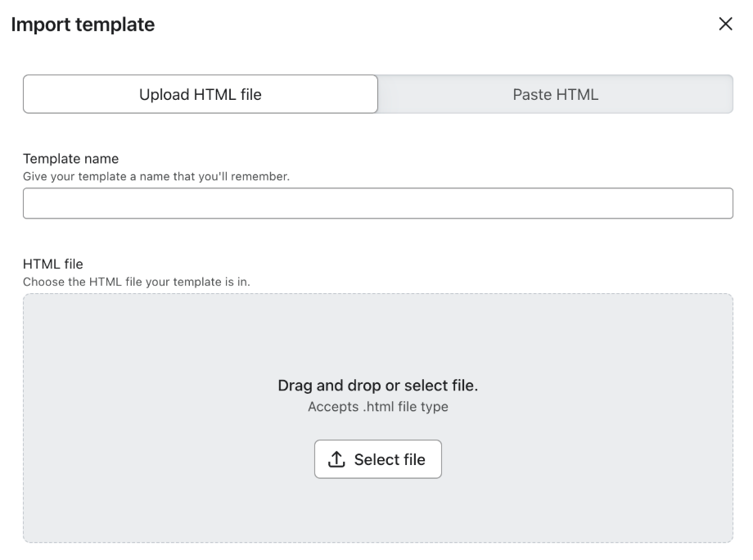Close the Import template dialog
The width and height of the screenshot is (753, 560).
pyautogui.click(x=724, y=25)
